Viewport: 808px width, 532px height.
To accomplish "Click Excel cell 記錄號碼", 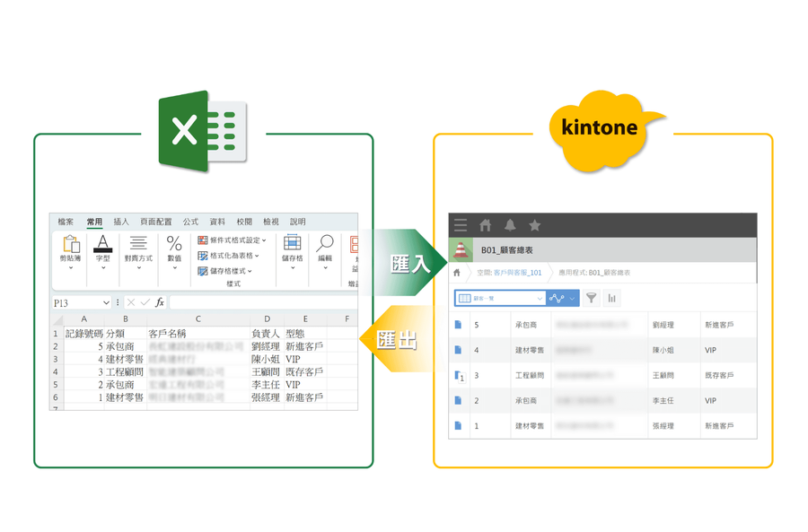I will (x=84, y=334).
